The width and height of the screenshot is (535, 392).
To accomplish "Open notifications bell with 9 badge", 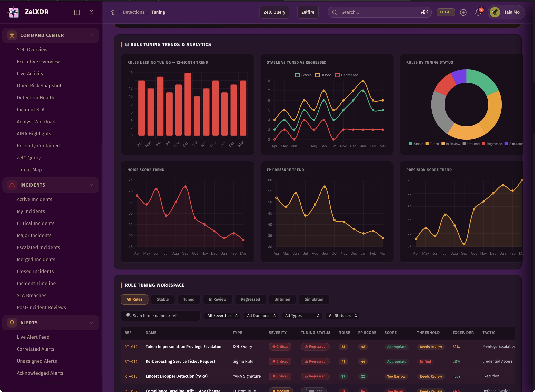I will (478, 12).
